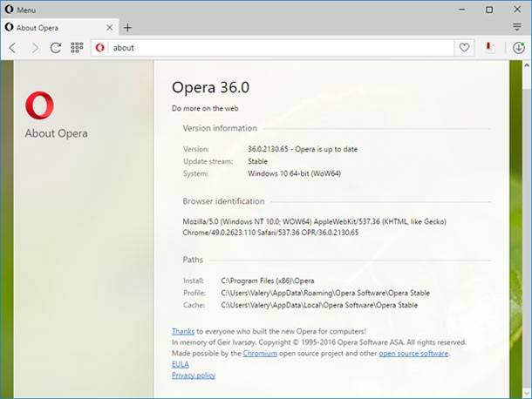Click the Paths heading

[193, 260]
